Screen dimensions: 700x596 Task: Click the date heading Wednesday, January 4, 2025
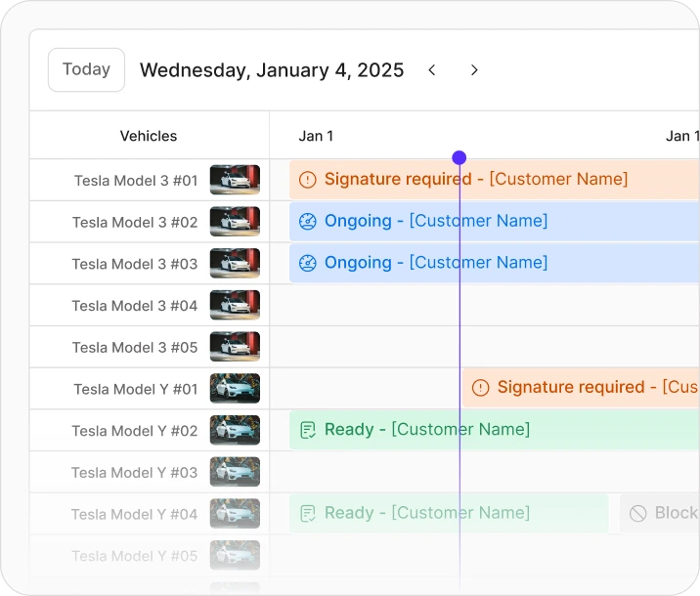click(272, 70)
